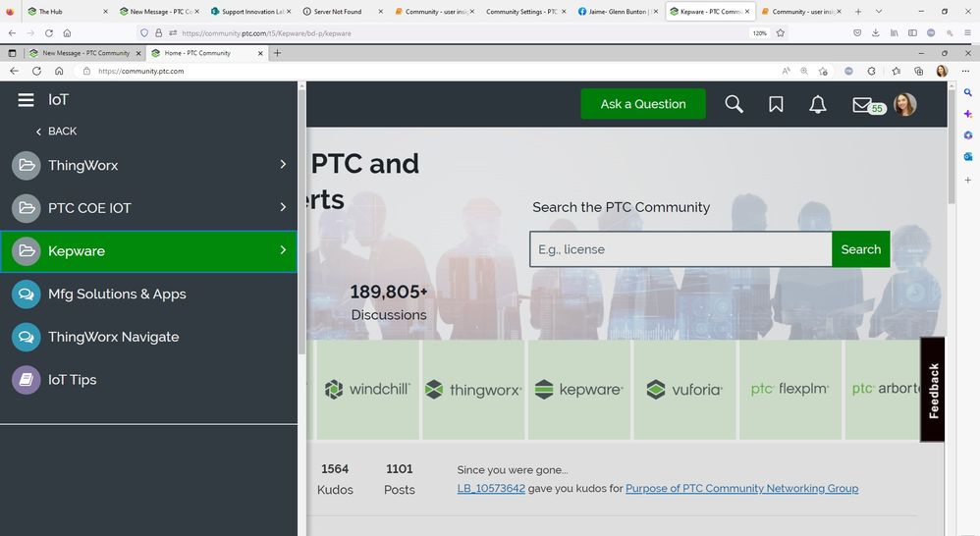Expand the ThingWorx chevron arrow

[283, 165]
